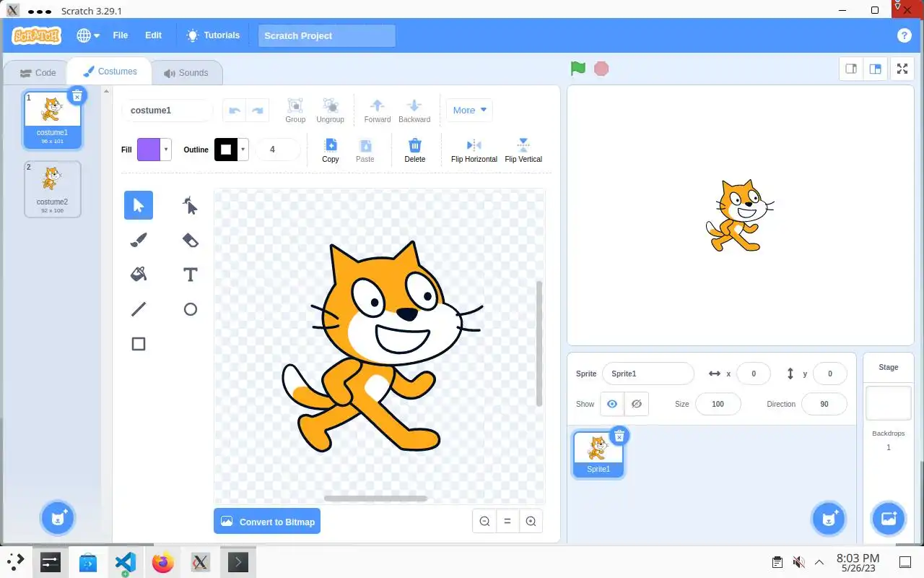Hide the sprite with crossed-eye icon

636,404
